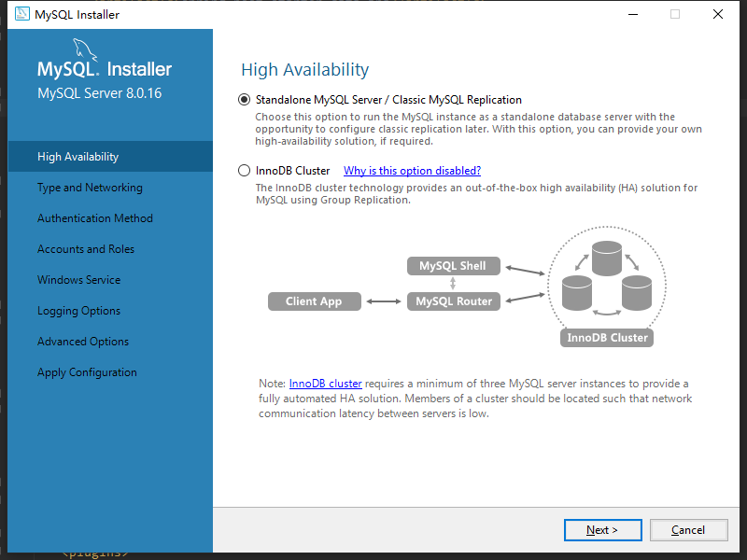Click MySQL Installer title bar app icon
Viewport: 747px width, 560px height.
21,14
